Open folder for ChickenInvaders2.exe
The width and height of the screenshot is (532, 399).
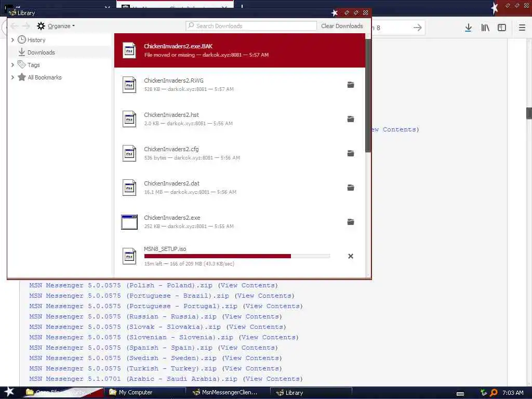(x=351, y=222)
